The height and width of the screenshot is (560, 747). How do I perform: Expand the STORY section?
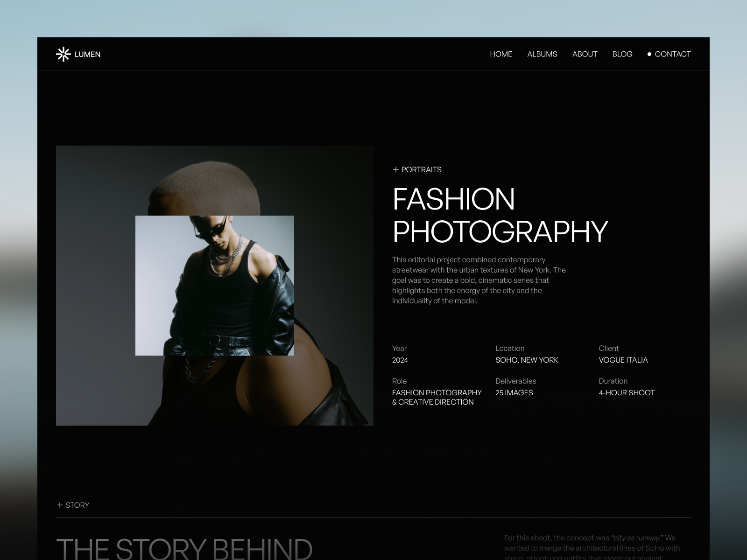click(73, 505)
